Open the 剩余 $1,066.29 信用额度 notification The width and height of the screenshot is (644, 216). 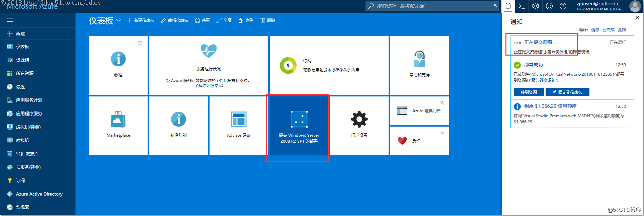pyautogui.click(x=550, y=106)
